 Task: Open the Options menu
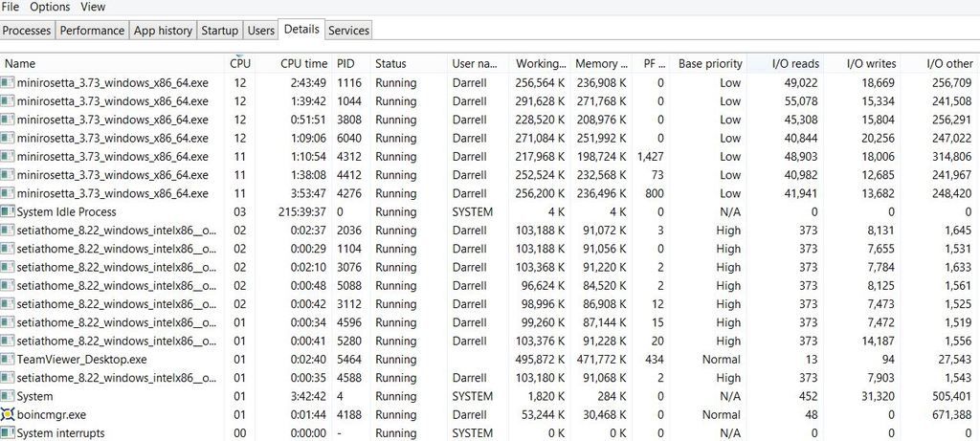[50, 7]
